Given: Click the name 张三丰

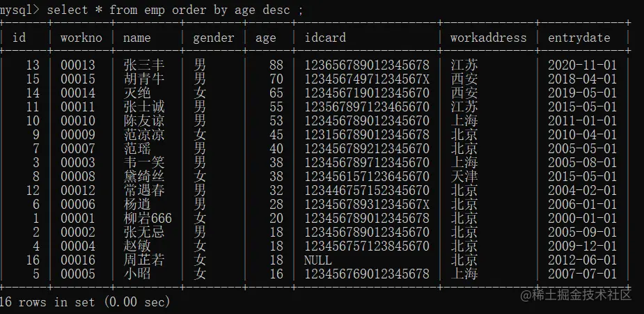Looking at the screenshot, I should [x=143, y=65].
